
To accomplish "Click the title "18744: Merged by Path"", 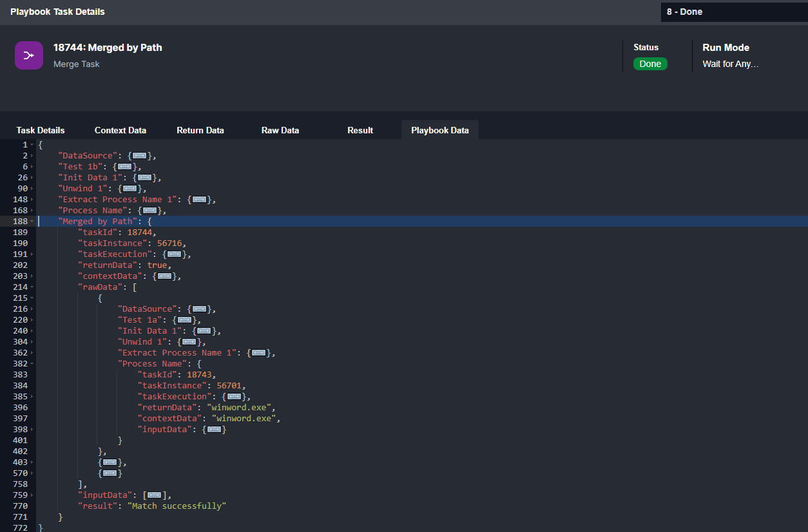I will click(x=108, y=47).
